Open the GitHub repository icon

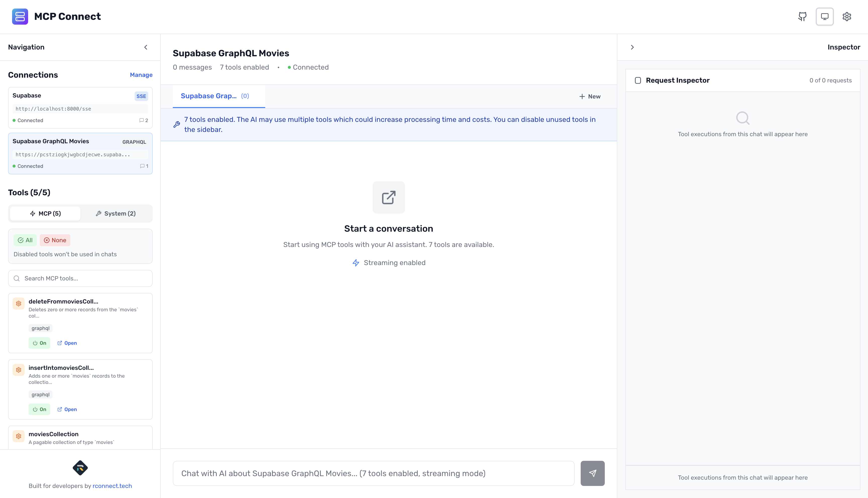pyautogui.click(x=802, y=16)
